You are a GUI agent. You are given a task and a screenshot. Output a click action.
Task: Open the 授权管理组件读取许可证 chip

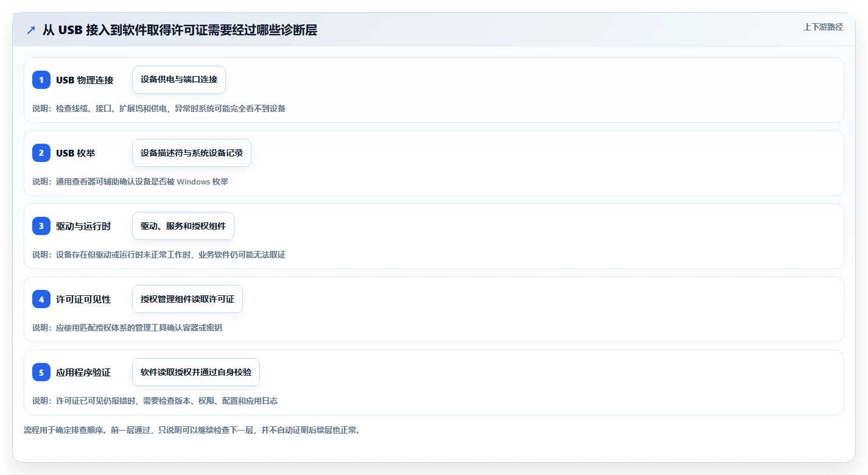click(x=187, y=299)
